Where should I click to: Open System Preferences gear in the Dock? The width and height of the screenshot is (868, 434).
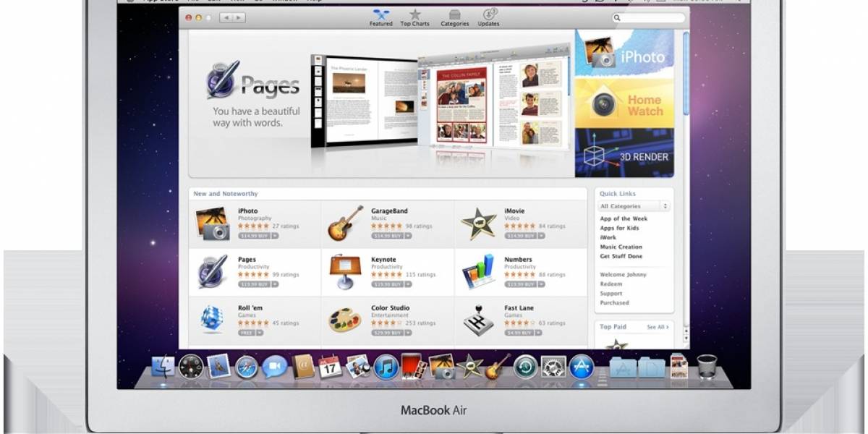tap(553, 366)
